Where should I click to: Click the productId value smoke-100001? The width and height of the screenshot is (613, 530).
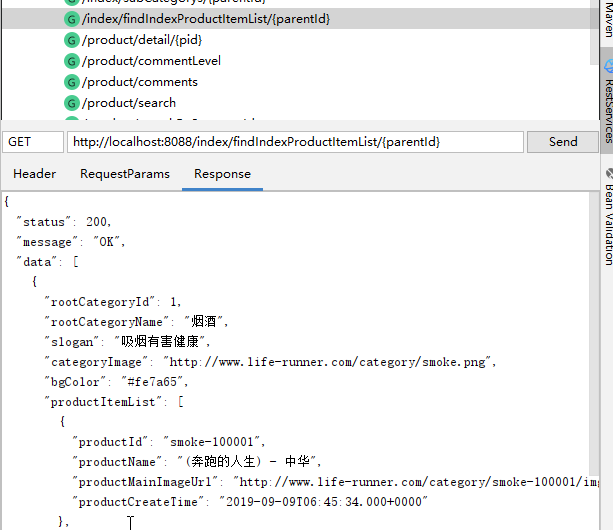212,442
